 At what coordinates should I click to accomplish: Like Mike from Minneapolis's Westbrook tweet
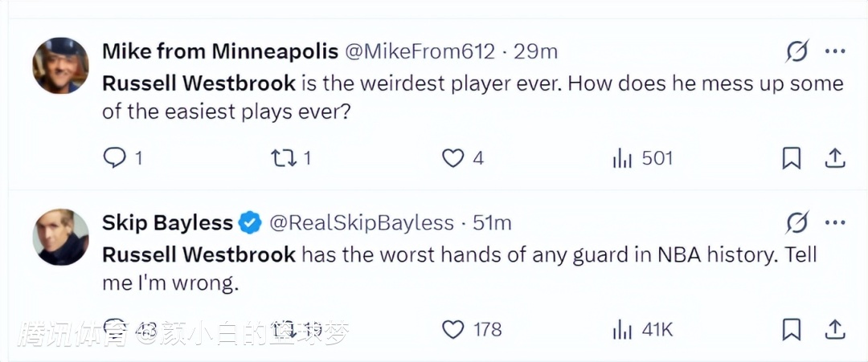[x=453, y=158]
